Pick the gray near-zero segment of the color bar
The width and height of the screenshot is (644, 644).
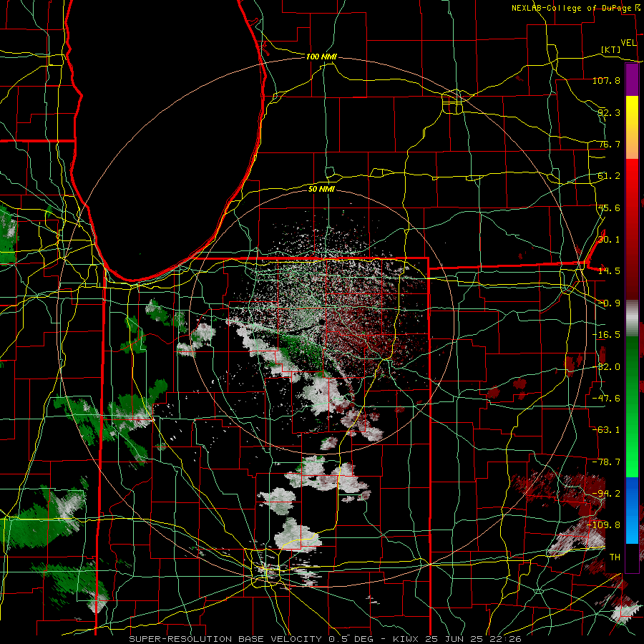pyautogui.click(x=632, y=318)
